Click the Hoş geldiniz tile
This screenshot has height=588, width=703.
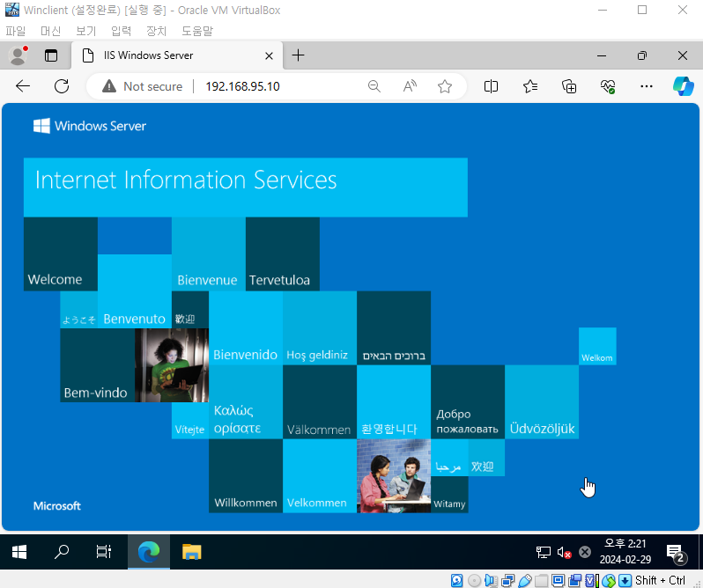[x=320, y=327]
